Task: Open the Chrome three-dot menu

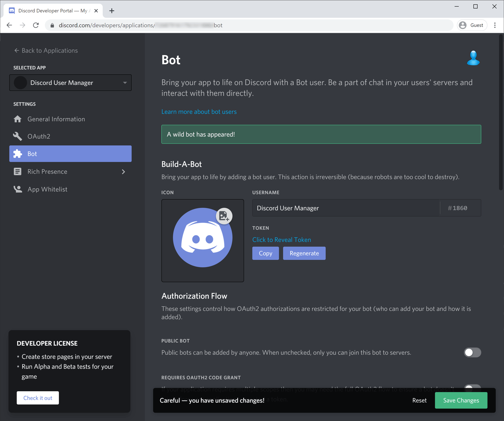Action: pos(495,25)
